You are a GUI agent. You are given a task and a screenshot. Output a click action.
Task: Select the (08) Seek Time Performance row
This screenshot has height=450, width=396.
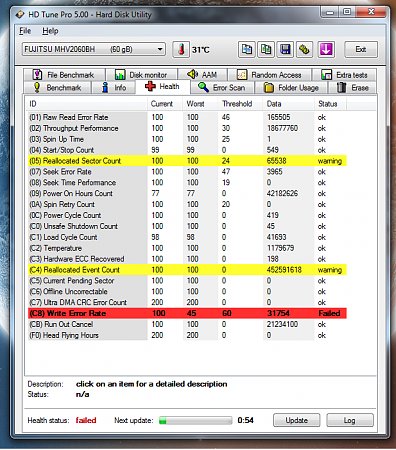point(187,183)
